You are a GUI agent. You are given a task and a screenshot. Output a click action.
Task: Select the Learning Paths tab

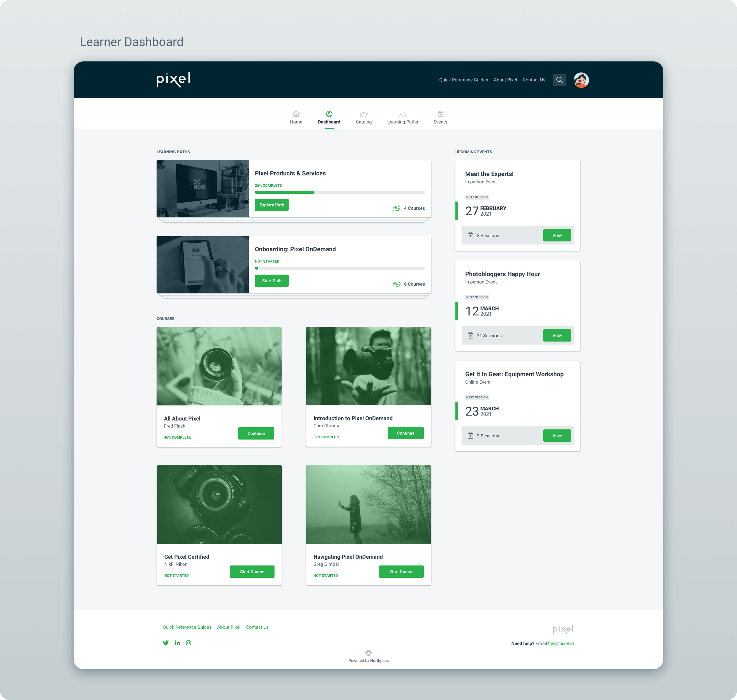[401, 117]
